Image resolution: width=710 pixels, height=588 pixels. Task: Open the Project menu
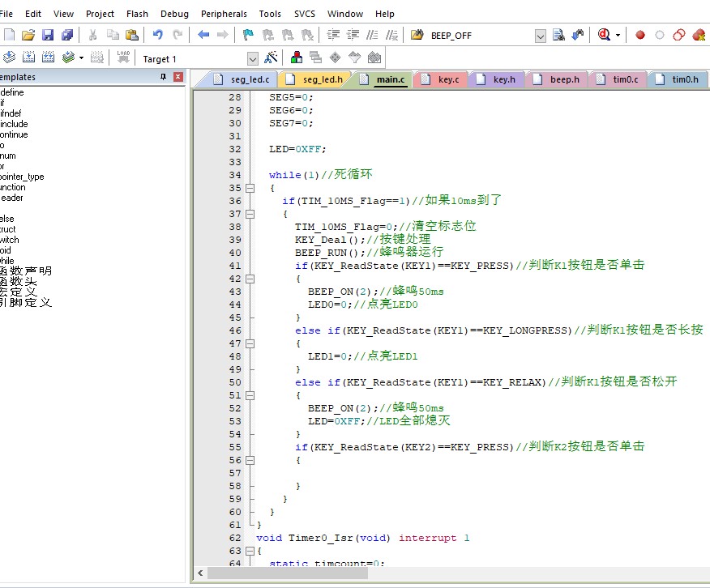click(100, 14)
